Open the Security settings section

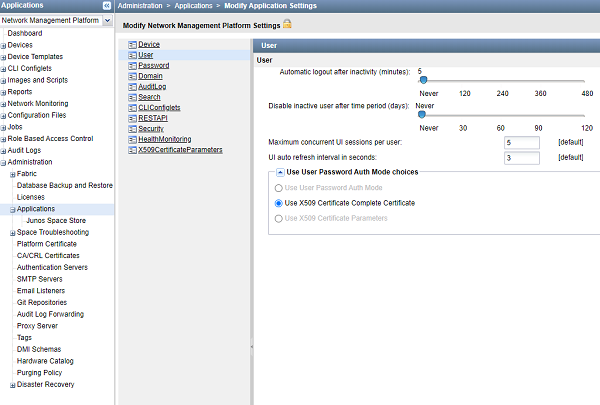click(x=150, y=129)
